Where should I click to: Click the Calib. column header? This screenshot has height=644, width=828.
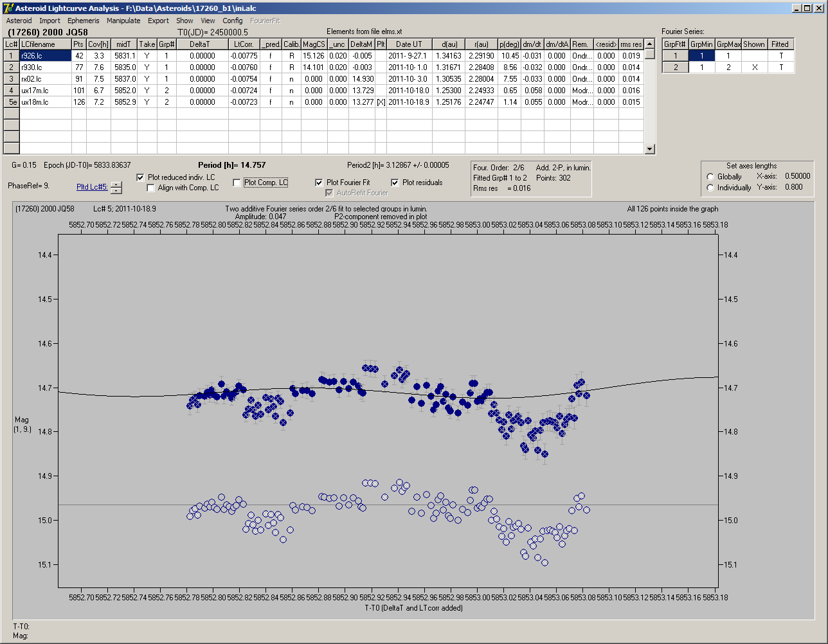point(291,44)
